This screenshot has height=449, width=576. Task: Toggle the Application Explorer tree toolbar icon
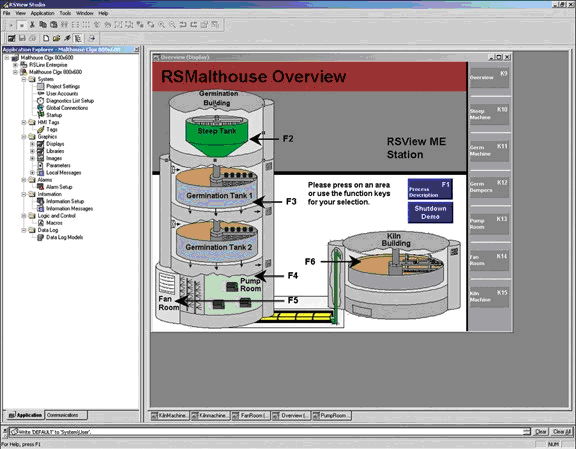coord(78,38)
